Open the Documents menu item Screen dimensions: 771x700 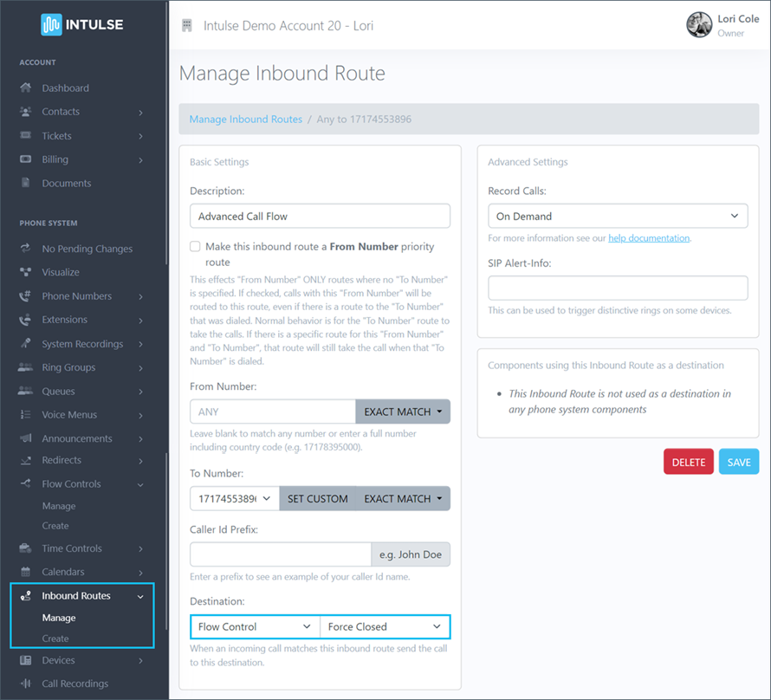(67, 183)
